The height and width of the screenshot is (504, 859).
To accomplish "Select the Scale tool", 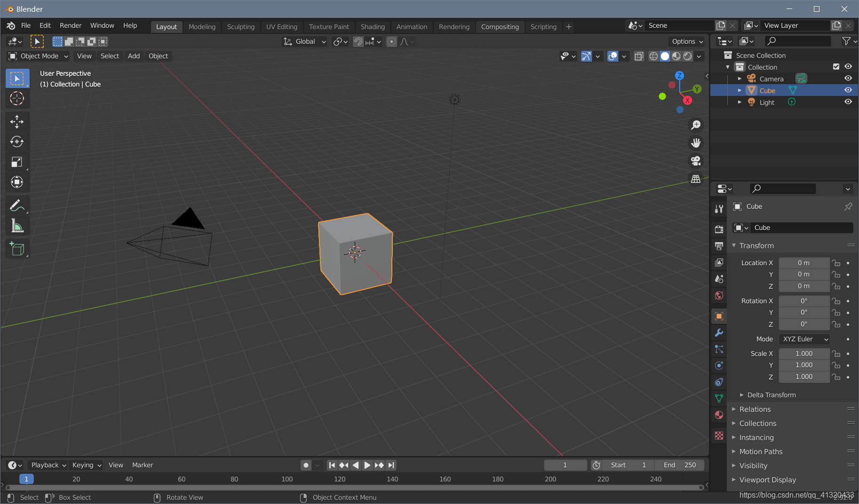I will point(17,162).
